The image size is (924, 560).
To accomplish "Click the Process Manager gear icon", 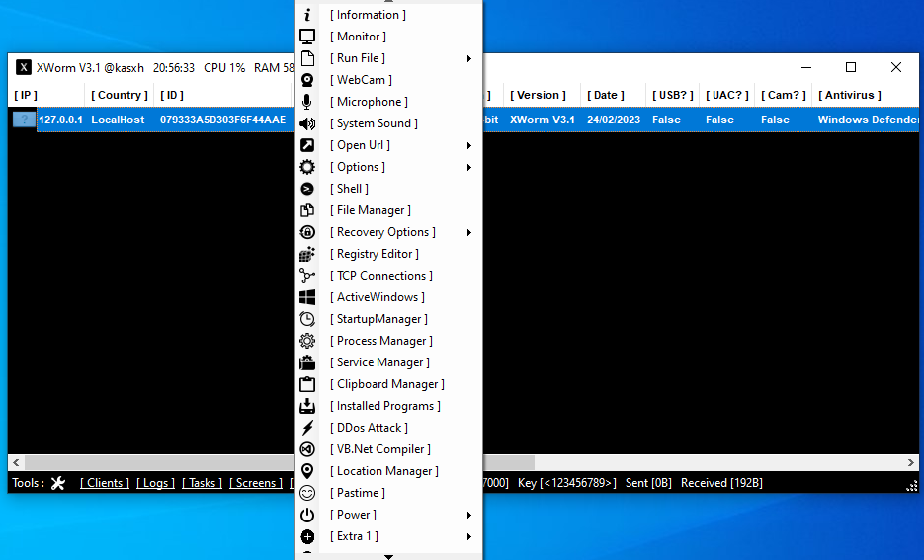I will pos(307,341).
